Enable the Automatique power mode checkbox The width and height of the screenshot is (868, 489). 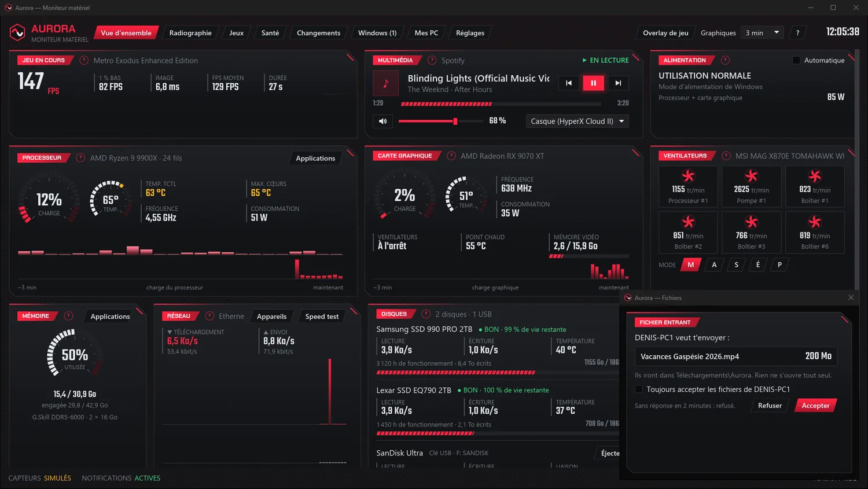click(x=796, y=60)
